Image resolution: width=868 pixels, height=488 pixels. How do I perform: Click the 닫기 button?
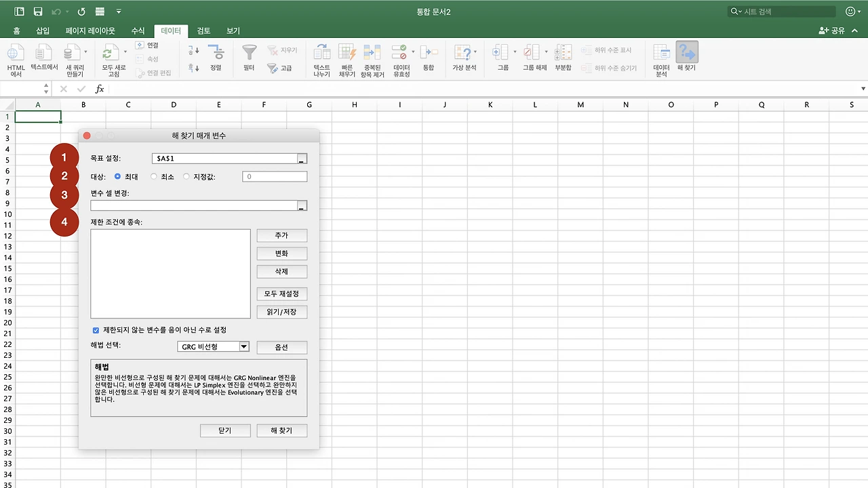point(225,430)
